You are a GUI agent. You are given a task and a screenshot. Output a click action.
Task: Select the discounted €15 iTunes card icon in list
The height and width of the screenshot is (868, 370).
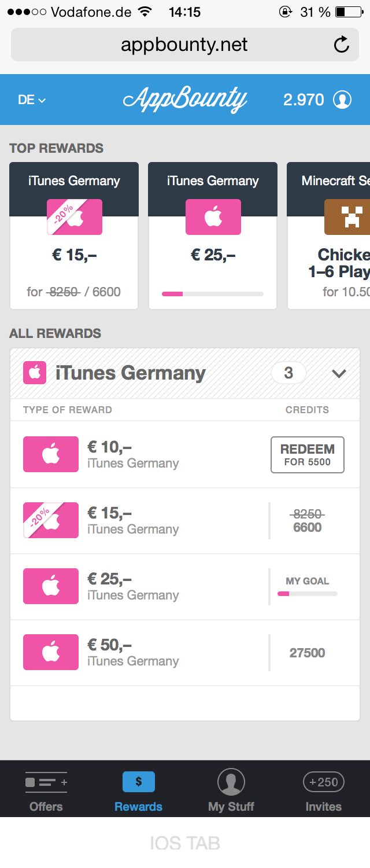[51, 520]
